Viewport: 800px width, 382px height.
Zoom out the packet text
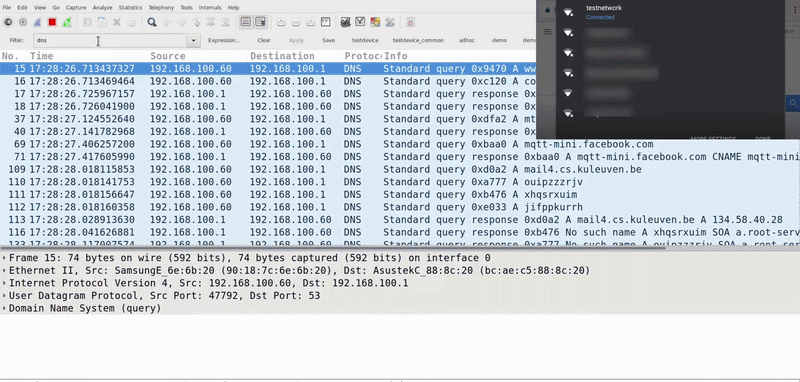point(296,22)
